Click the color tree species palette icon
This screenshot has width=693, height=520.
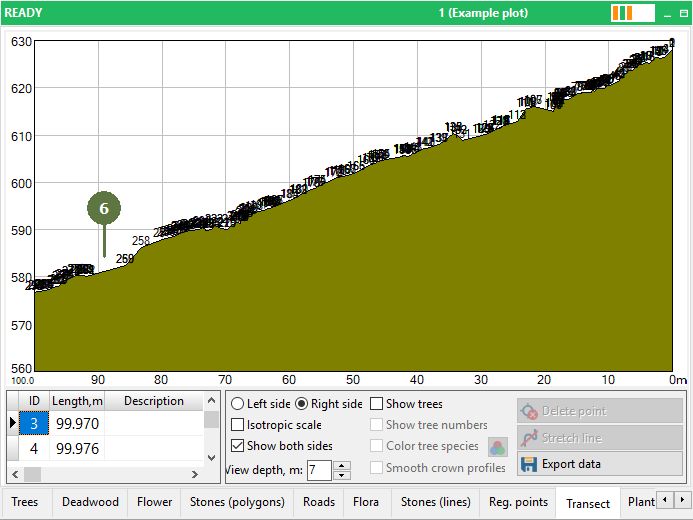[x=497, y=446]
